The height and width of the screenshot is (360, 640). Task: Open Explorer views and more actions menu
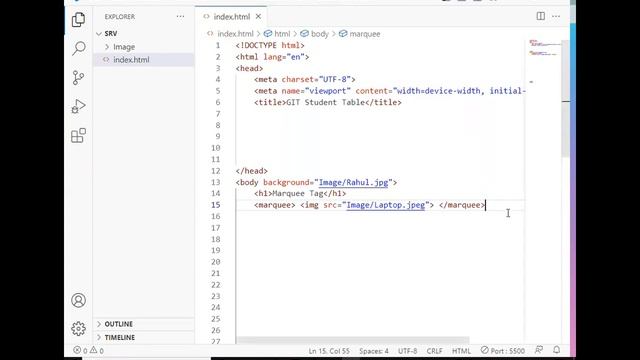pyautogui.click(x=180, y=17)
